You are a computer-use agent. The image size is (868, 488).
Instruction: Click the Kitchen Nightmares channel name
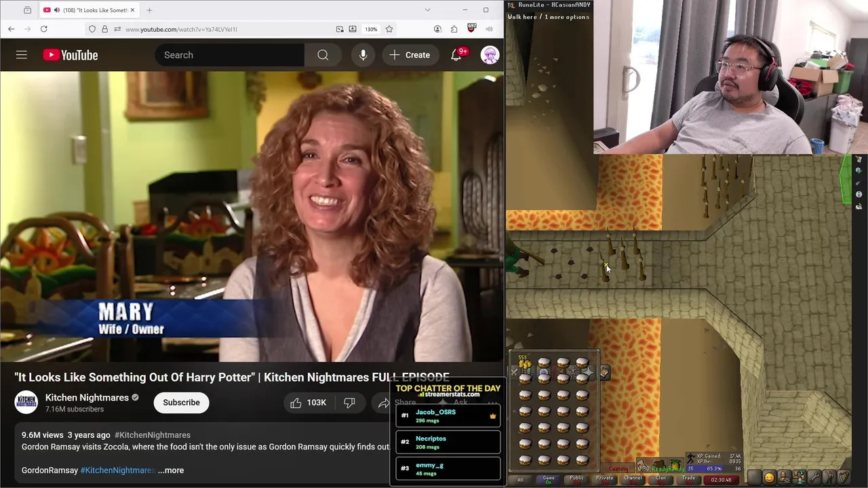pyautogui.click(x=87, y=398)
